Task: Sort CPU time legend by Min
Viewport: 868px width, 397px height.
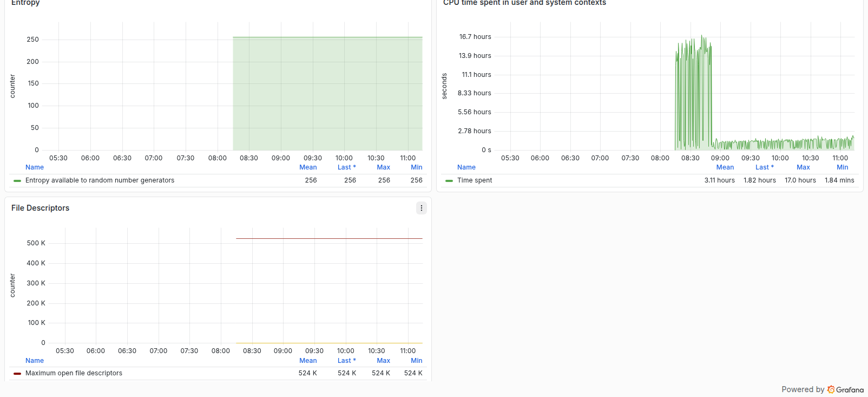Action: (843, 167)
